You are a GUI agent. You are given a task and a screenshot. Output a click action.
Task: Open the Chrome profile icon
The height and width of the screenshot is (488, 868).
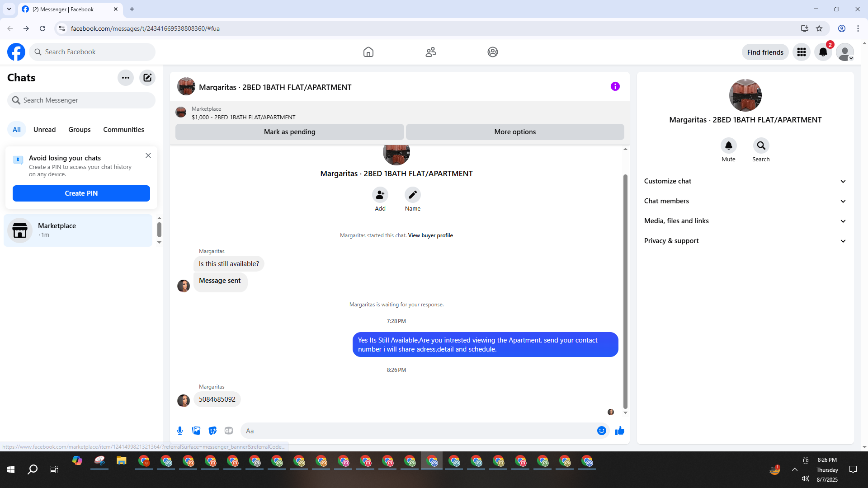pos(842,28)
